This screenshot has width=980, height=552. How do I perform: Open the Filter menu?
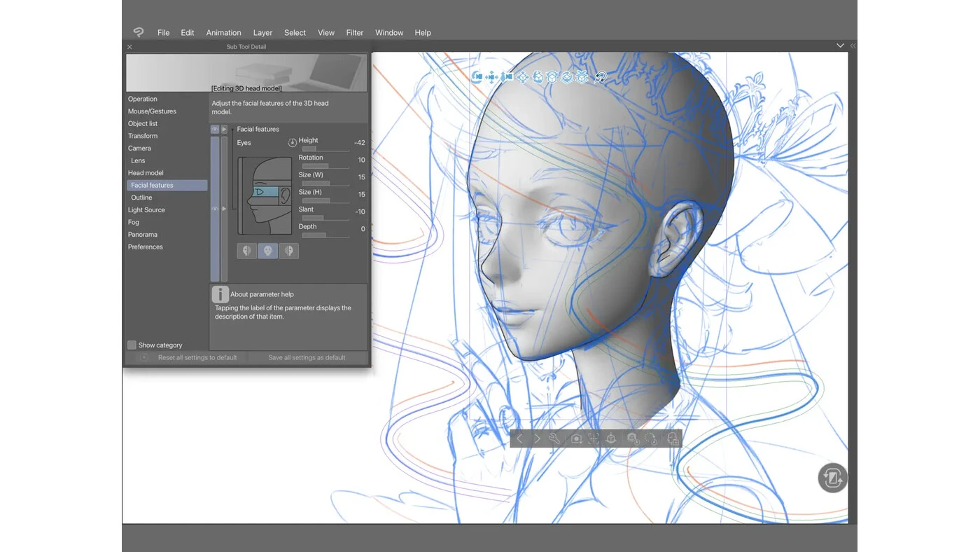coord(355,33)
